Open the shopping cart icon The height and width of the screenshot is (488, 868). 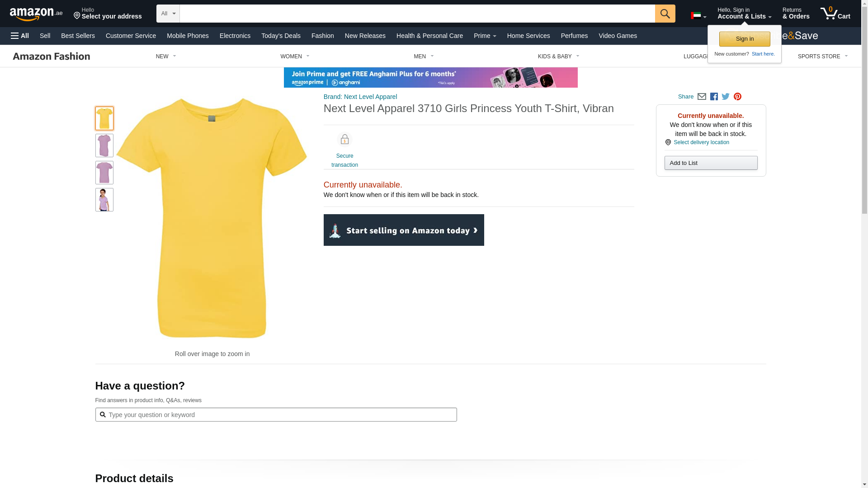coord(835,14)
